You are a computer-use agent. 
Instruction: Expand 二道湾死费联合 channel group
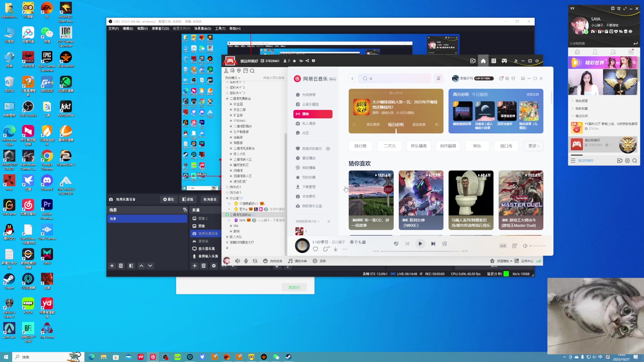pyautogui.click(x=227, y=99)
